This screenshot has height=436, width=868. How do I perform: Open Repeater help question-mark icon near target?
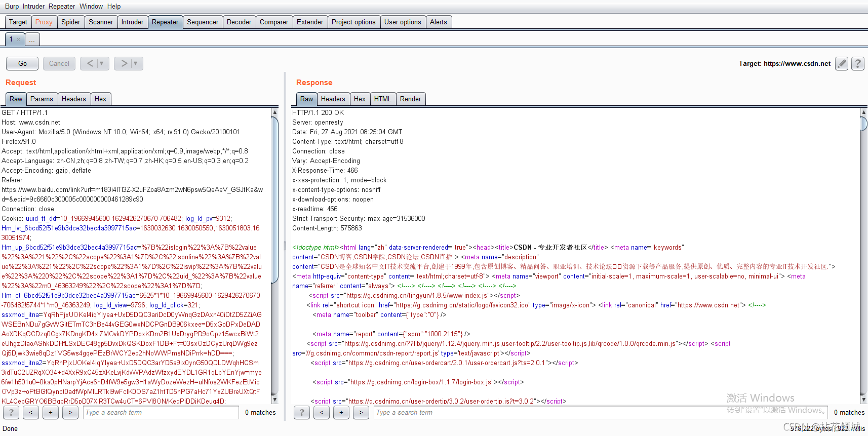[858, 64]
